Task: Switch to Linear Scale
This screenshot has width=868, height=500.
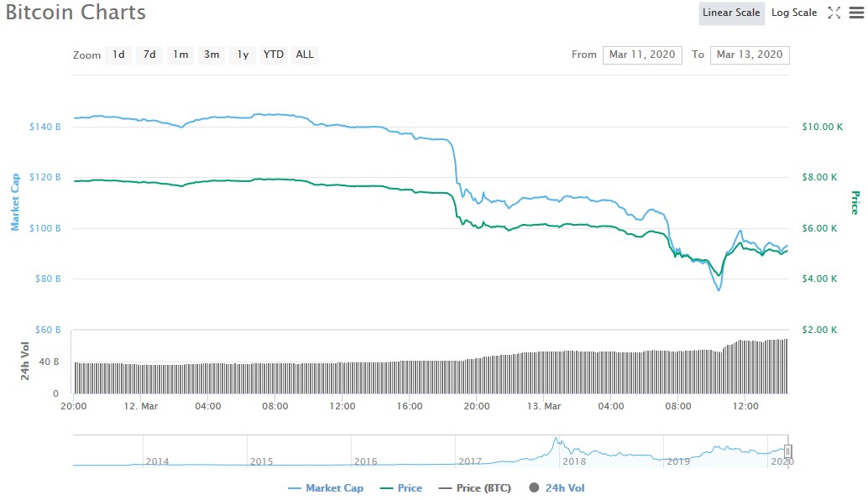Action: pyautogui.click(x=731, y=13)
